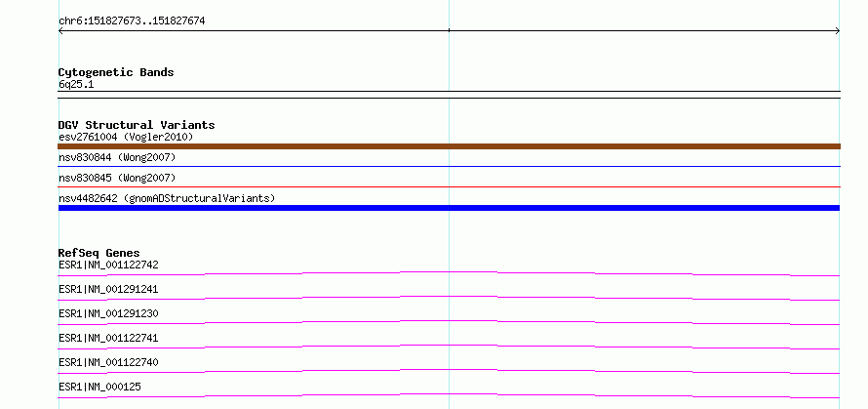Click the chr6:151827673..151827674 coordinate label
Viewport: 868px width, 409px height.
pos(132,21)
